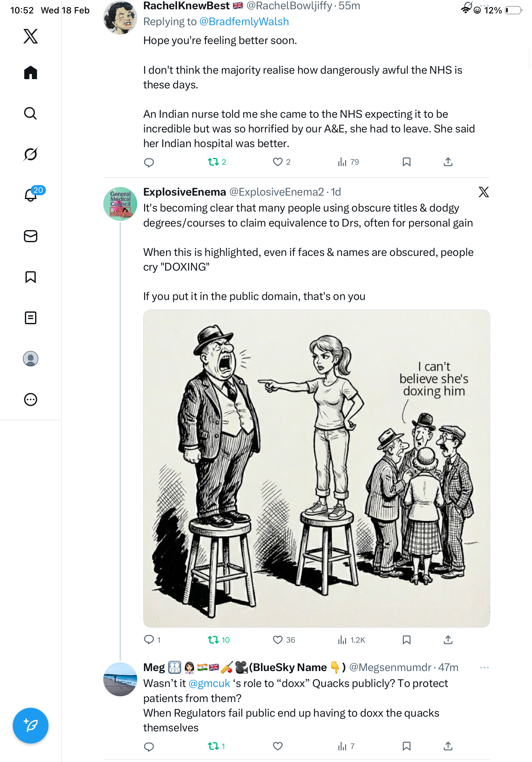The image size is (532, 762).
Task: Reply to ExplosiveEnema's post
Action: pyautogui.click(x=149, y=640)
